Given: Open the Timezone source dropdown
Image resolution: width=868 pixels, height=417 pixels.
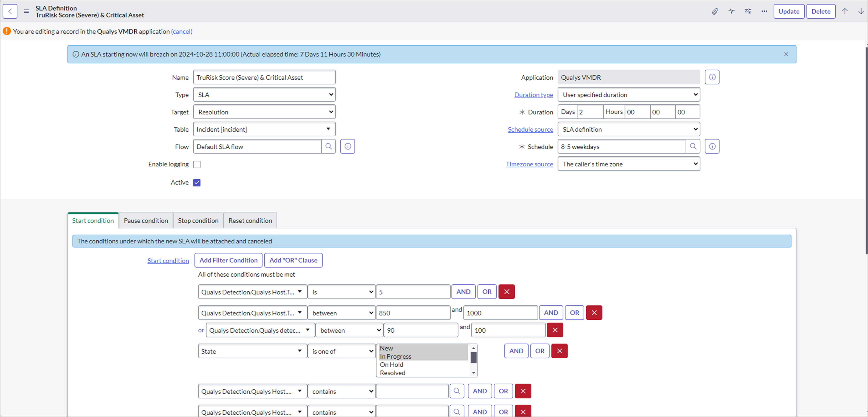Looking at the screenshot, I should pyautogui.click(x=629, y=164).
